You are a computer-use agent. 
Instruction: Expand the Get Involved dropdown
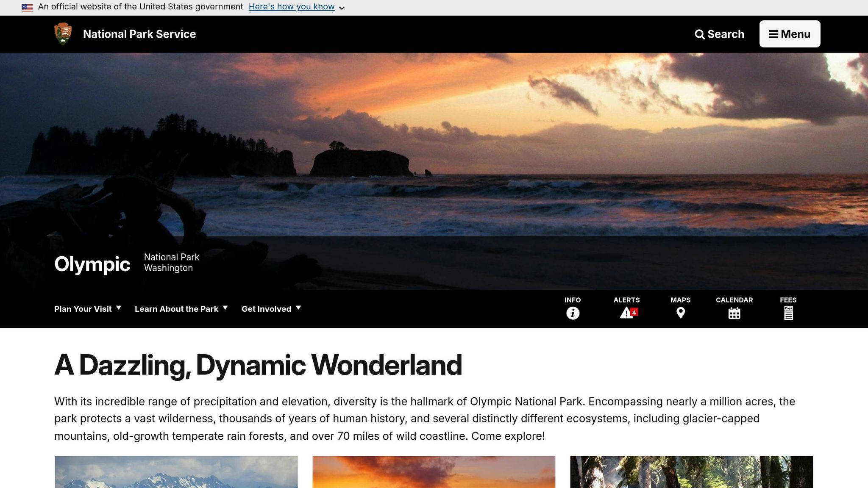pos(271,309)
